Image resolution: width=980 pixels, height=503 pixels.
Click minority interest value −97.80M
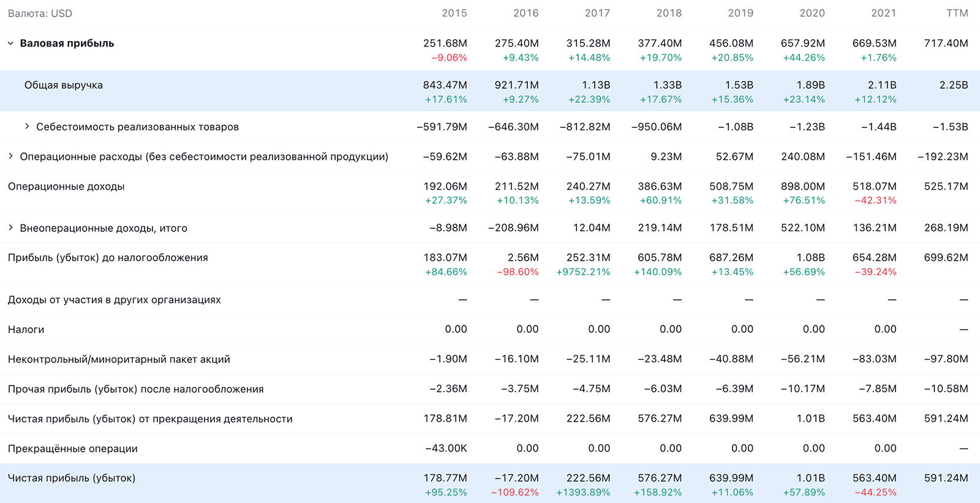(946, 359)
